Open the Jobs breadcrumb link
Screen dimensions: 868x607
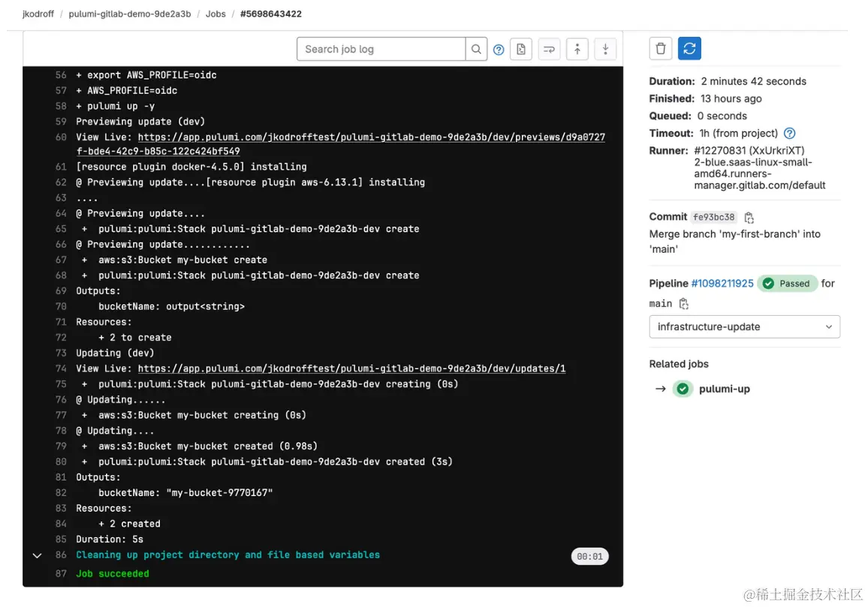coord(215,14)
